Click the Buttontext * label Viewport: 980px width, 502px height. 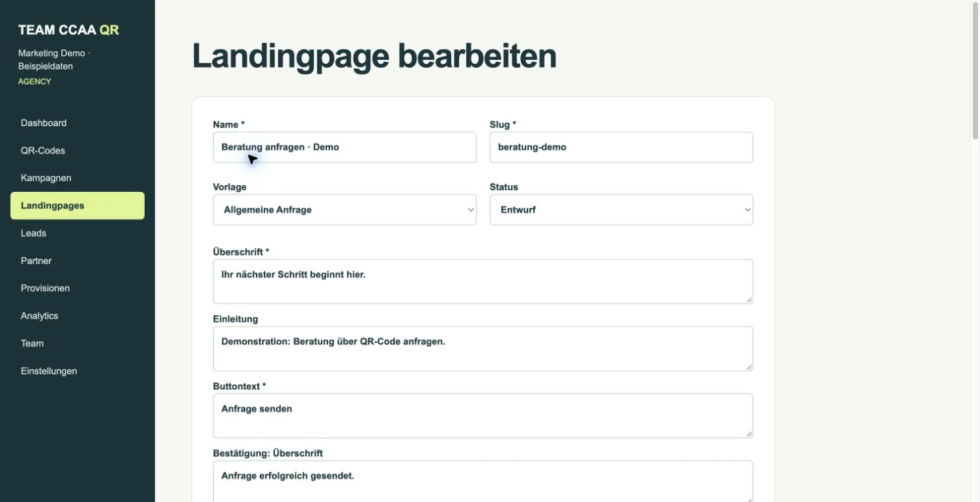[x=239, y=386]
